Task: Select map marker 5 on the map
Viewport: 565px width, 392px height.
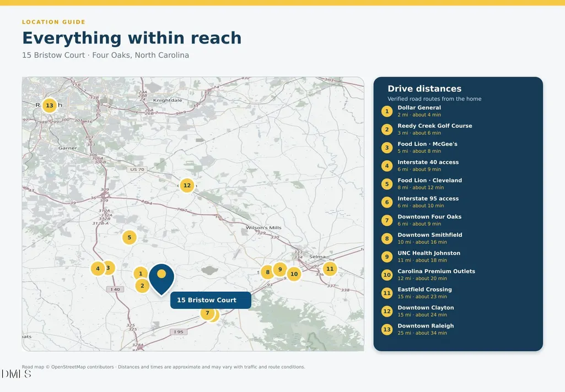Action: [x=130, y=238]
